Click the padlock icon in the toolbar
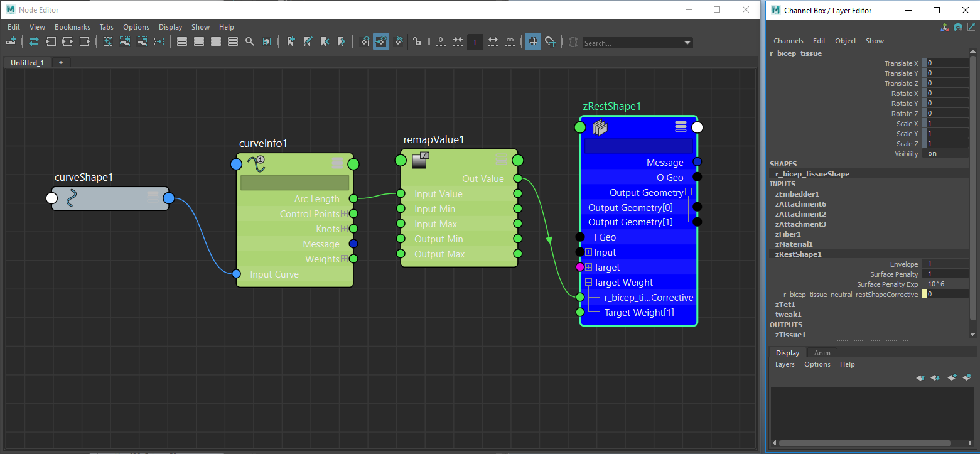The height and width of the screenshot is (454, 980). point(417,42)
